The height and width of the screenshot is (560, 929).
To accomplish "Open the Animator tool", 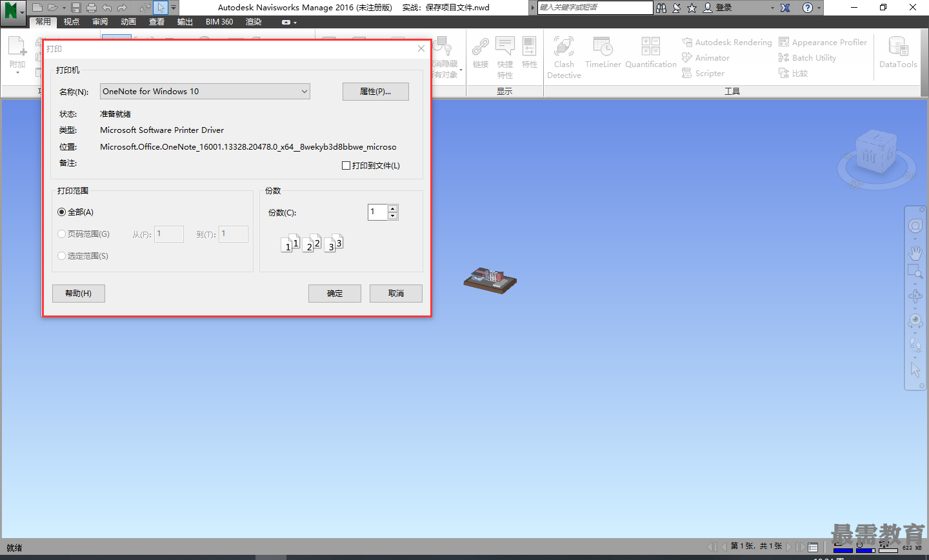I will 706,57.
